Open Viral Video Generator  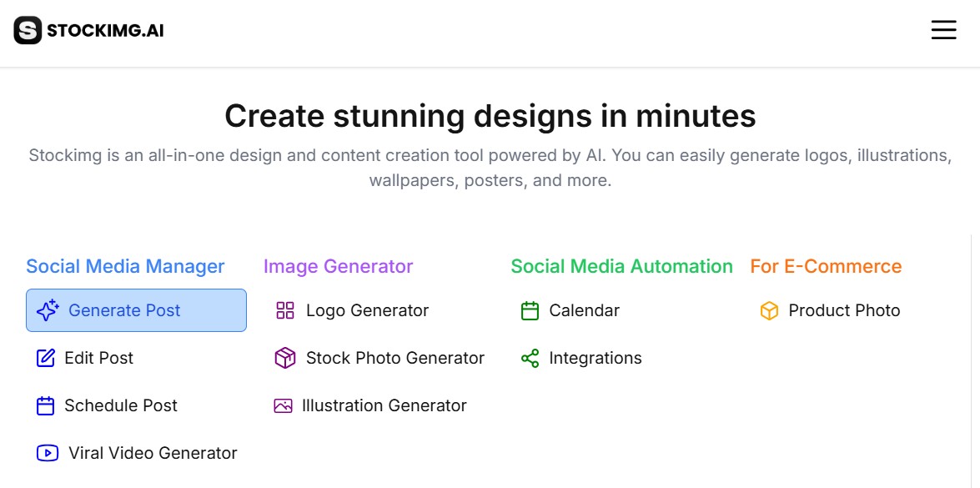[153, 453]
